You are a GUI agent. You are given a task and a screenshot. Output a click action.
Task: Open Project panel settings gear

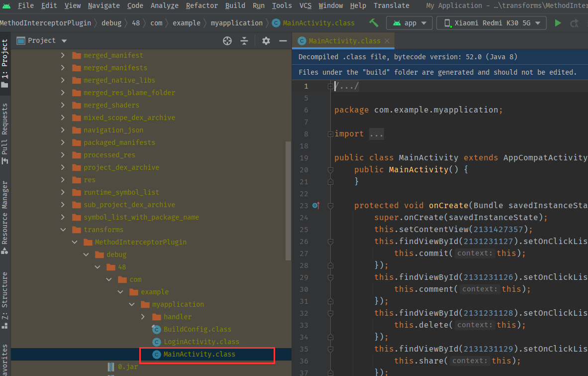(x=266, y=40)
